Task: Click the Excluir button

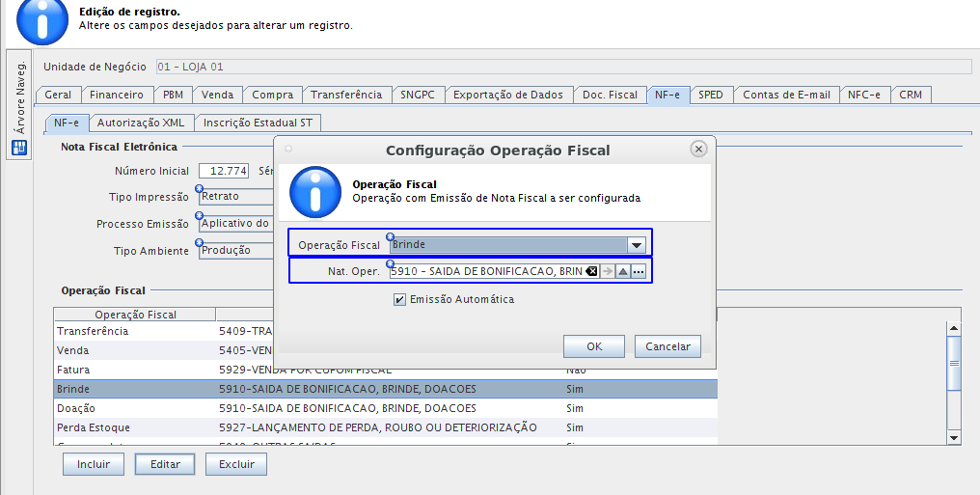Action: [237, 464]
